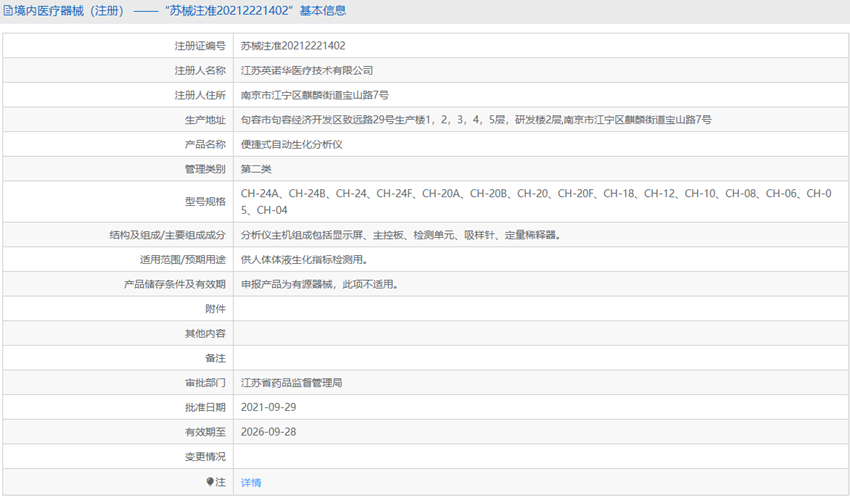Click expiry date 2026-09-28
The height and width of the screenshot is (497, 850).
(x=268, y=432)
